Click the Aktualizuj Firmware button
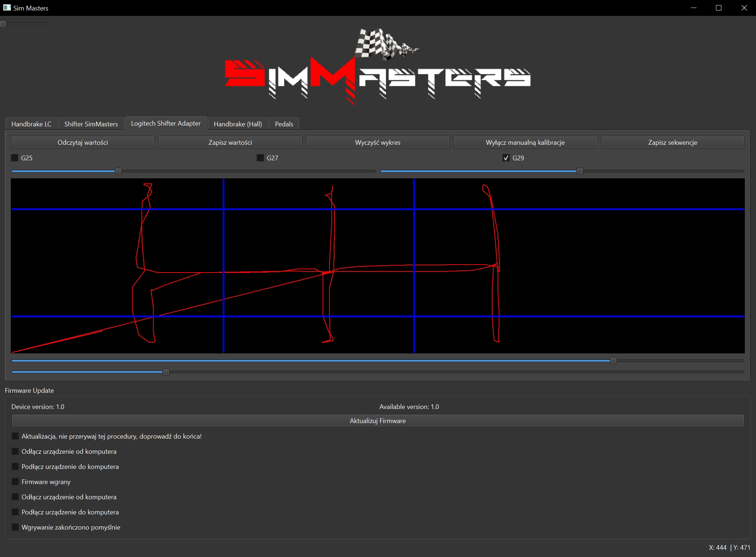The height and width of the screenshot is (557, 756). pyautogui.click(x=377, y=421)
